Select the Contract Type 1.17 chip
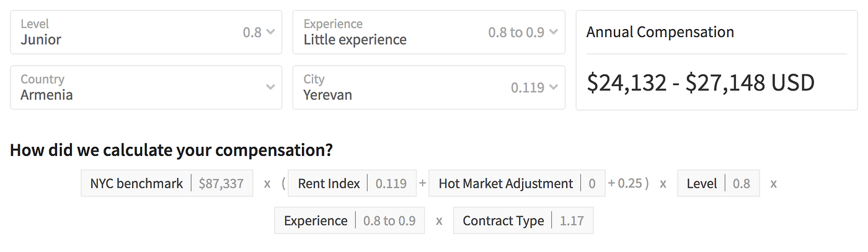The width and height of the screenshot is (868, 252). (x=523, y=221)
